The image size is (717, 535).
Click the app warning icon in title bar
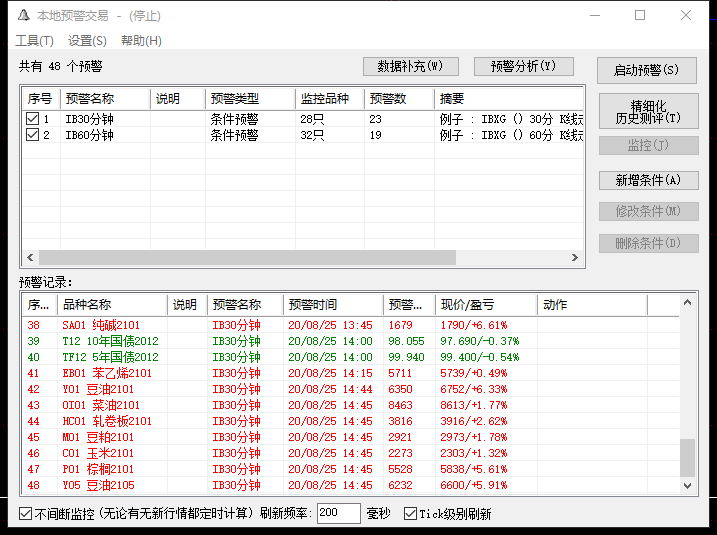pos(22,16)
